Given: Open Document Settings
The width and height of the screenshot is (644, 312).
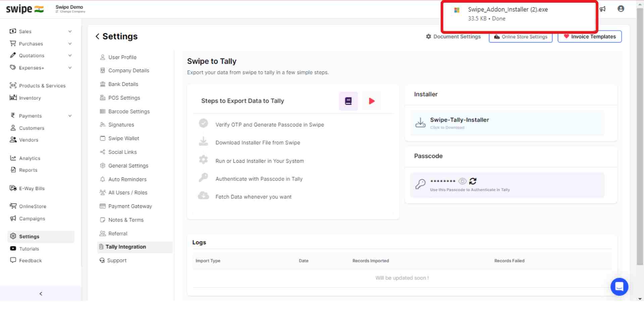Looking at the screenshot, I should click(x=453, y=37).
